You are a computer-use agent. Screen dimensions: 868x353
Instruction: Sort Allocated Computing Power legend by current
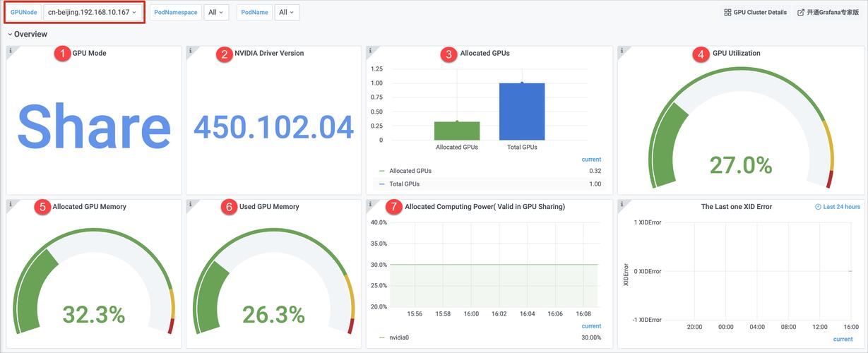pyautogui.click(x=591, y=326)
